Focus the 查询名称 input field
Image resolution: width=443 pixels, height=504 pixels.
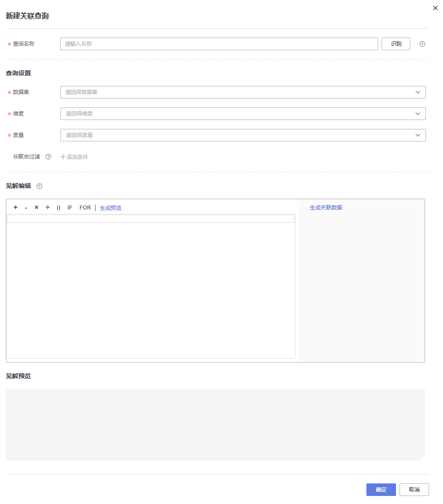[x=219, y=44]
